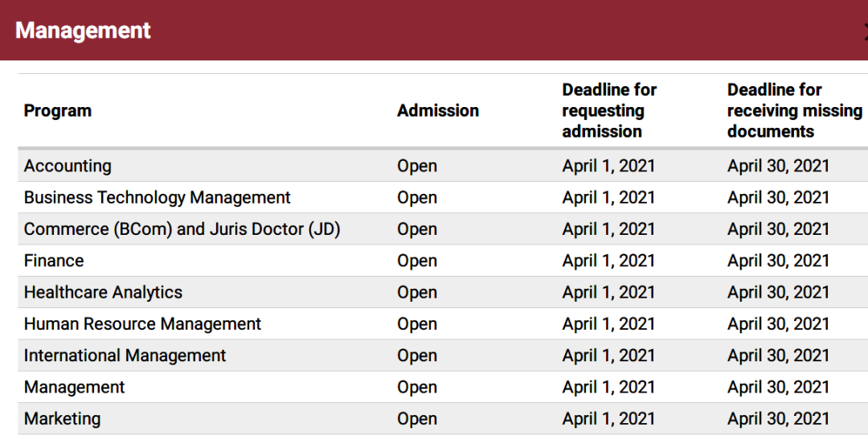
Task: Click the Marketing program name
Action: tap(63, 419)
